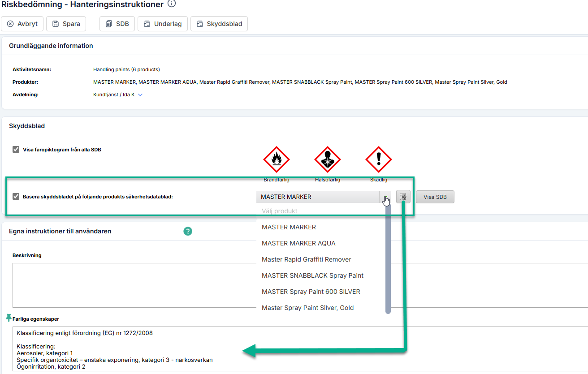Click inside the Farliga egenskaper text area

tap(300, 349)
